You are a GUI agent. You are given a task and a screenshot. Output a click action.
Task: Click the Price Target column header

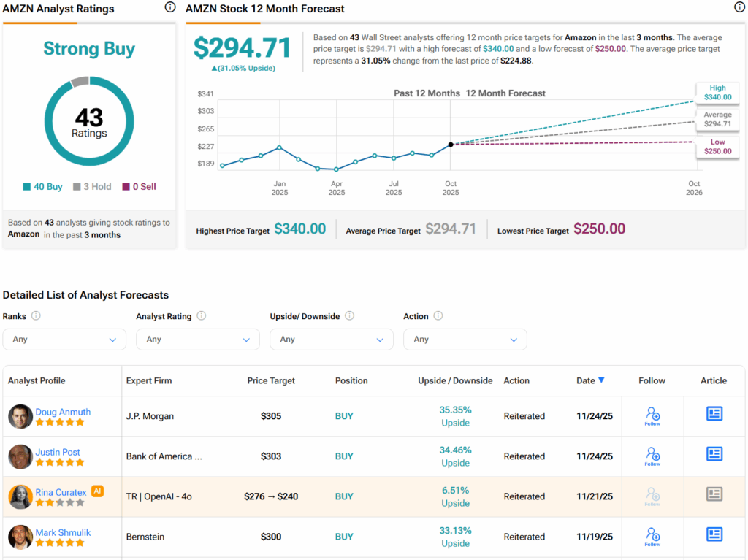pyautogui.click(x=271, y=380)
